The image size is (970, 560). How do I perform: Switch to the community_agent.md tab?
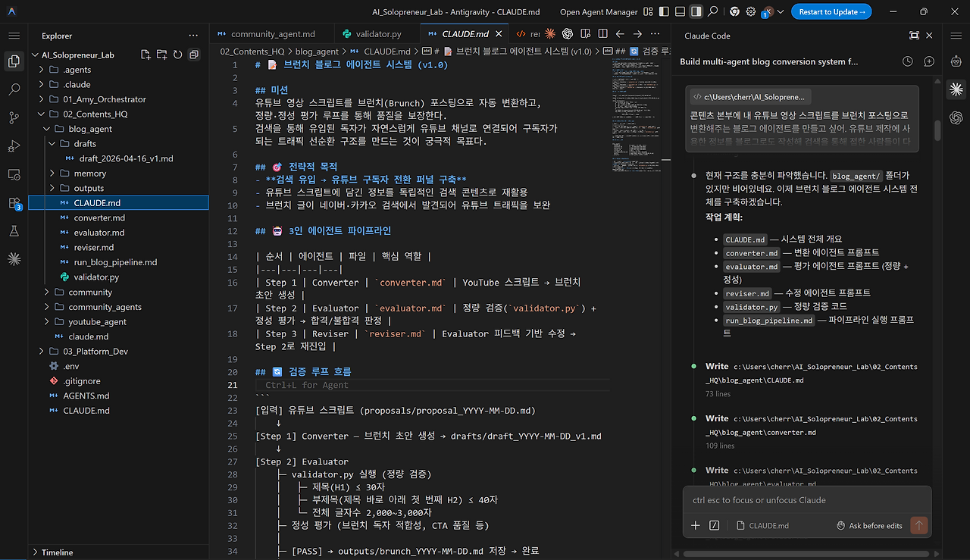click(x=272, y=34)
